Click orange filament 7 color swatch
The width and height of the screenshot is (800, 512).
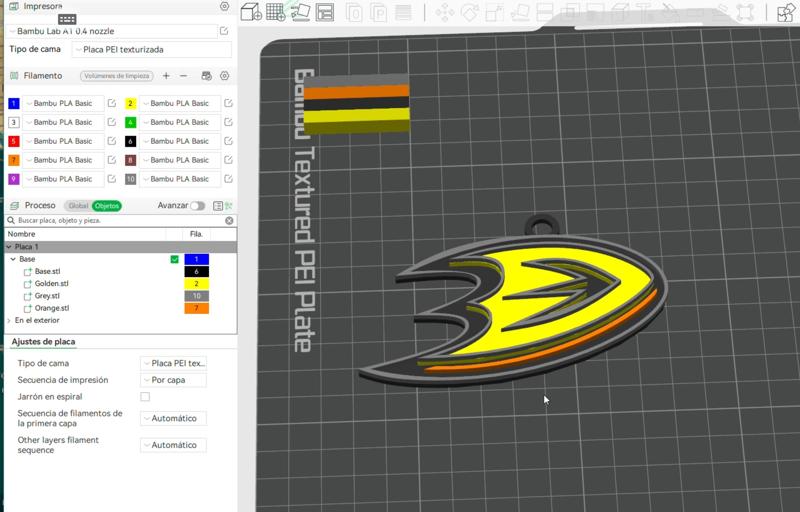pos(14,160)
